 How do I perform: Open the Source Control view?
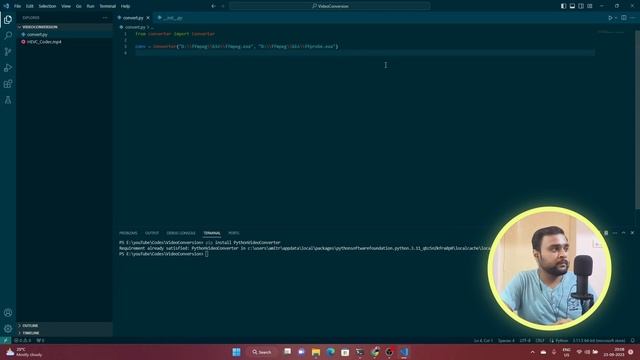(8, 52)
